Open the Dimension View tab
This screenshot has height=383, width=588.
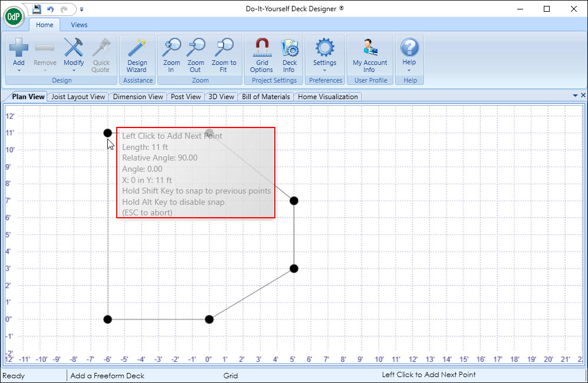coord(138,97)
